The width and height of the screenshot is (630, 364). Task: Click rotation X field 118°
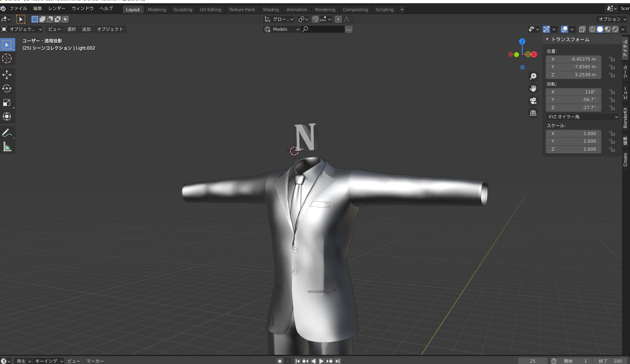(573, 92)
